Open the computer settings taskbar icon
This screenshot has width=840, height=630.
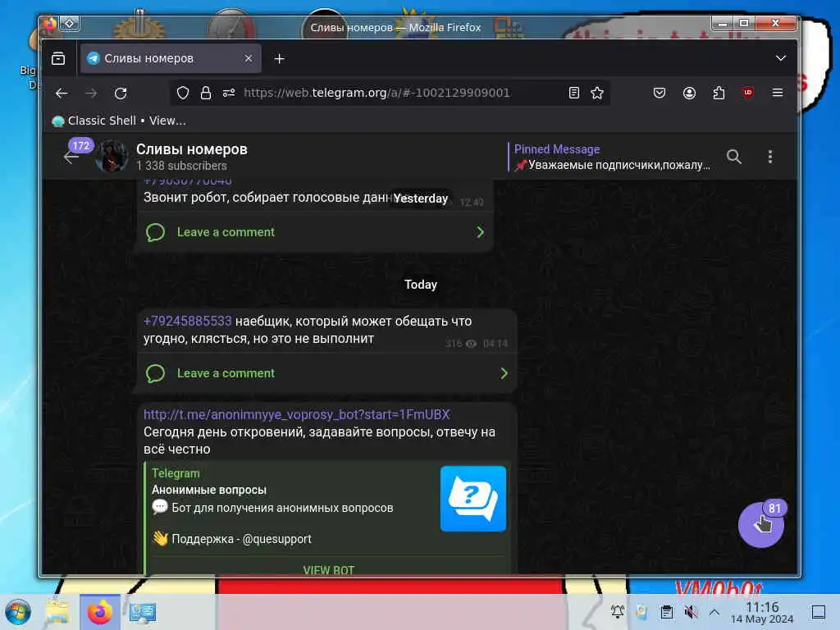tap(143, 612)
